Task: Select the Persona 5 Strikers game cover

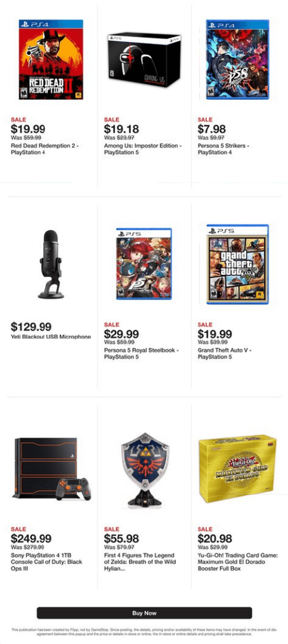Action: tap(237, 59)
